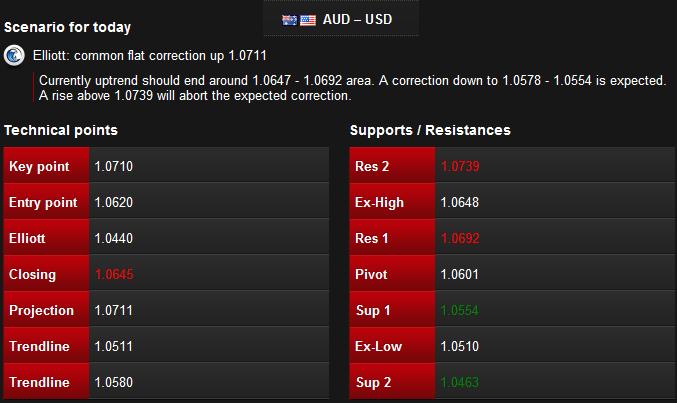Select the AUD – USD pair tab

[x=341, y=19]
